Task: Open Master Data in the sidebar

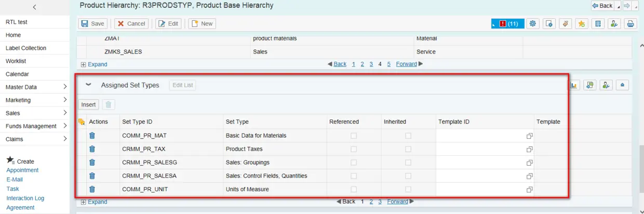Action: click(21, 87)
